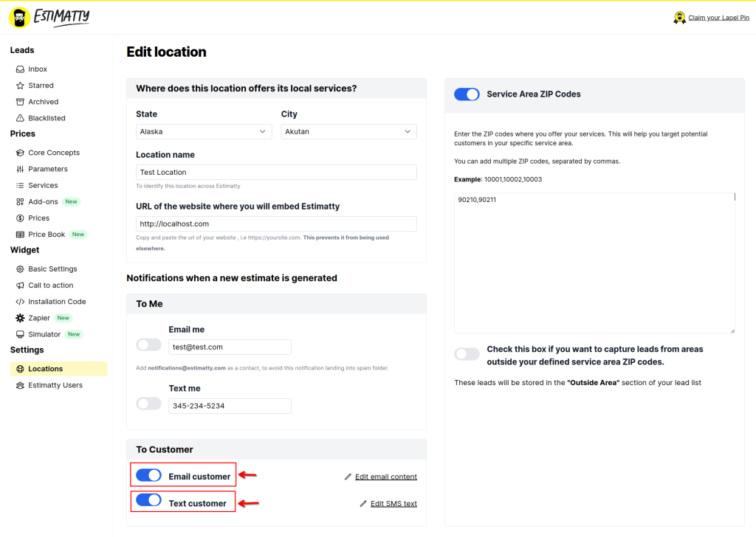Image resolution: width=756 pixels, height=537 pixels.
Task: Click the Blacklisted warning icon
Action: coord(20,119)
